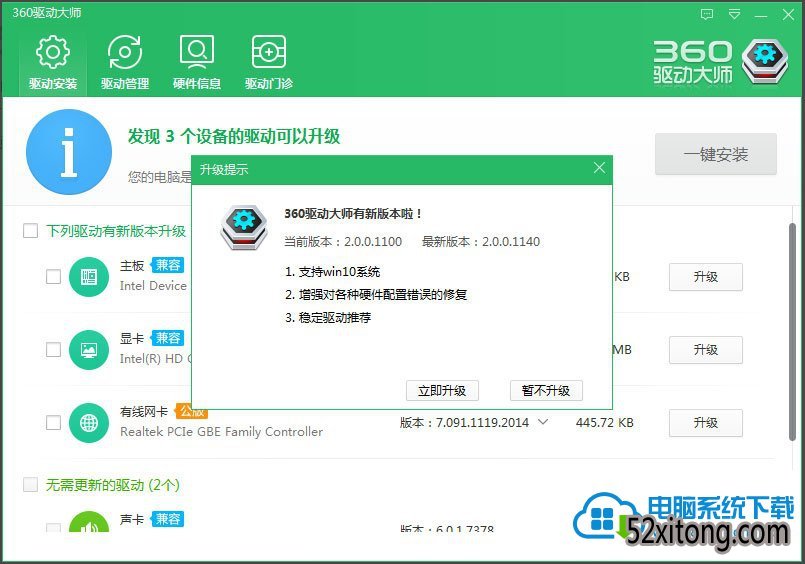Click 升级 button for 主板 row
The width and height of the screenshot is (805, 564).
pos(705,277)
